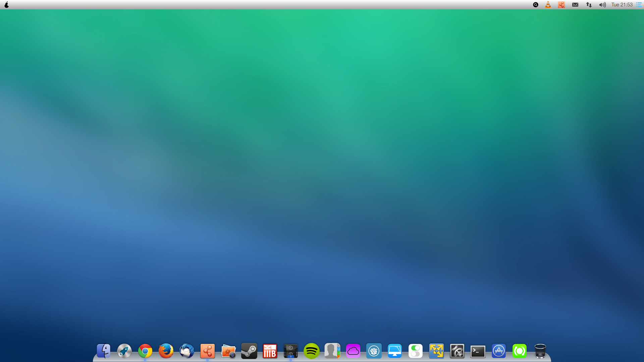The height and width of the screenshot is (362, 644).
Task: Open gear System Preferences dock icon
Action: [x=457, y=351]
